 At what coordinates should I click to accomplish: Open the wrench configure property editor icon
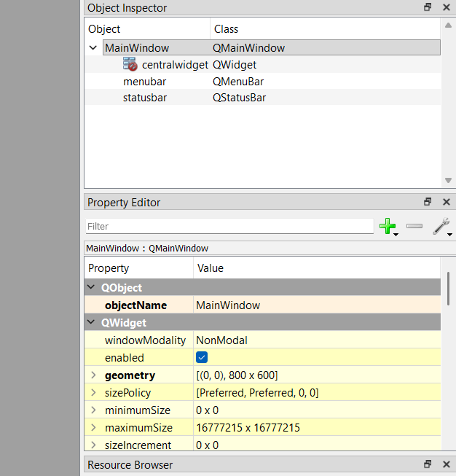coord(441,226)
